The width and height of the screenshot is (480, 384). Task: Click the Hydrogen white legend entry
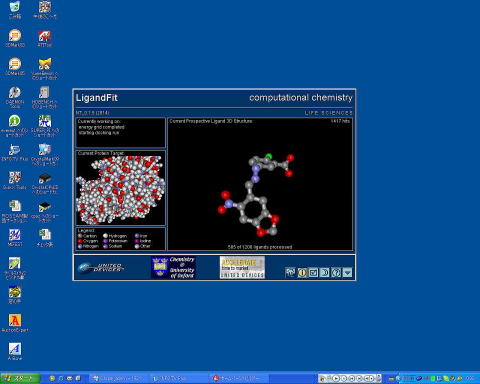click(115, 236)
